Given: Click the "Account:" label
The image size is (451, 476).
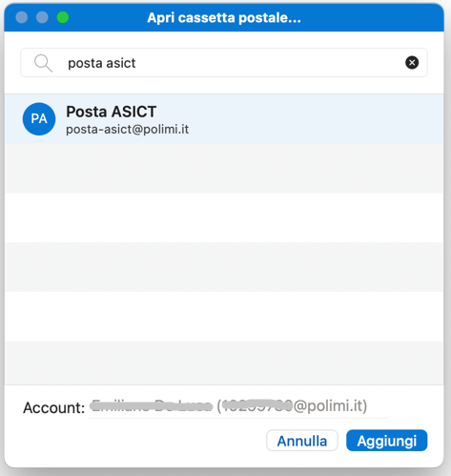Looking at the screenshot, I should [x=53, y=407].
